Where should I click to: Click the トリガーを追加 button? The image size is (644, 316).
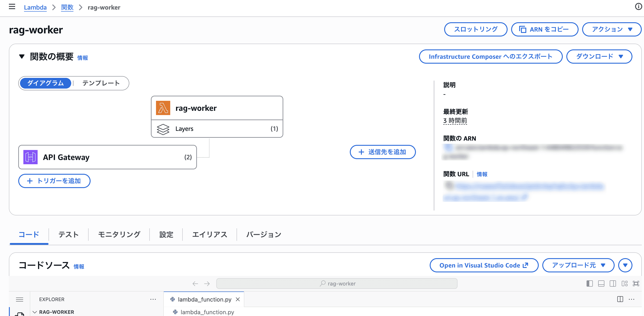(x=54, y=181)
